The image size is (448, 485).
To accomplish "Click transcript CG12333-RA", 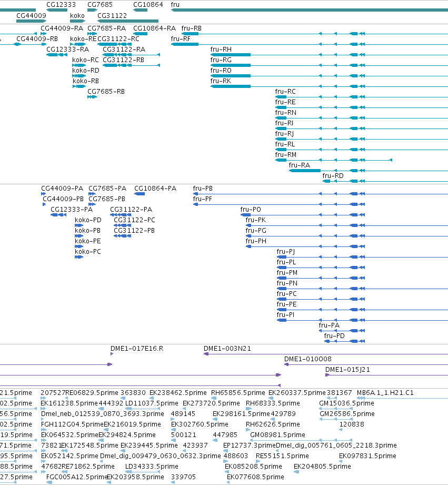I will pos(67,50).
